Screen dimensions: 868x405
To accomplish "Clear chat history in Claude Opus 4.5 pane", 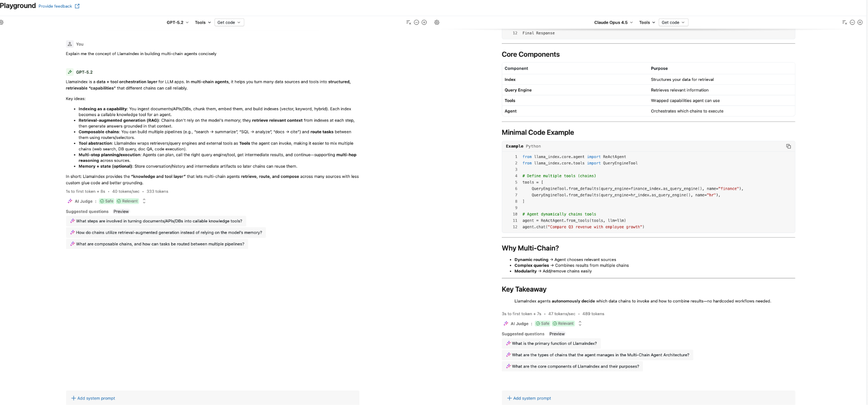I will [844, 22].
